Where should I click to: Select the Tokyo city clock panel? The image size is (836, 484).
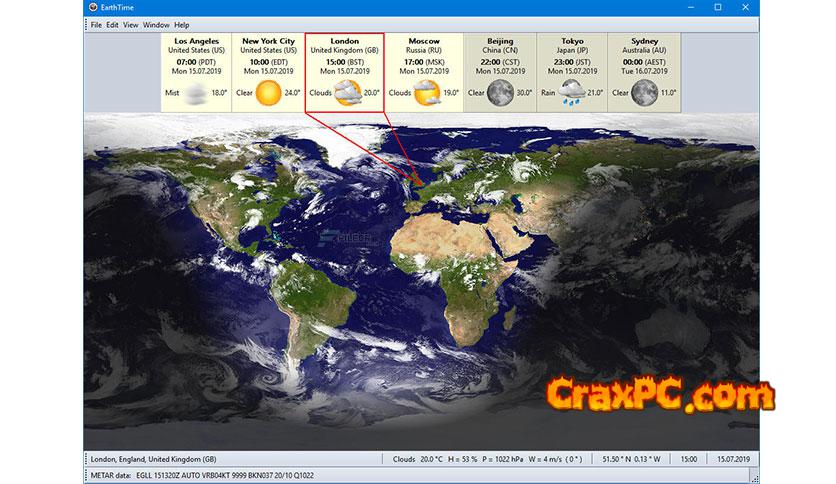[x=573, y=70]
